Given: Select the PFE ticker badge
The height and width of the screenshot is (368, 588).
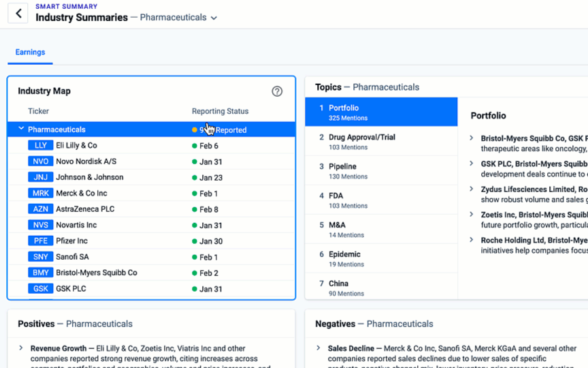Looking at the screenshot, I should pos(41,241).
